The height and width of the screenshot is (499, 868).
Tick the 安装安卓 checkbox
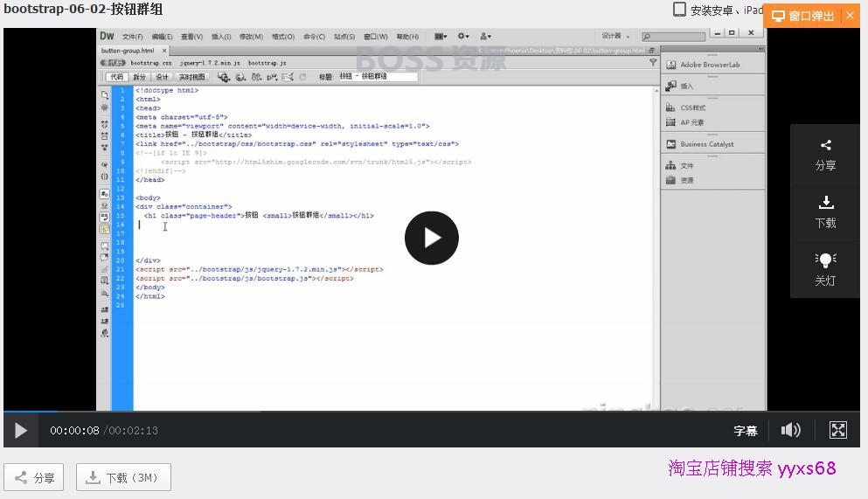tap(679, 10)
